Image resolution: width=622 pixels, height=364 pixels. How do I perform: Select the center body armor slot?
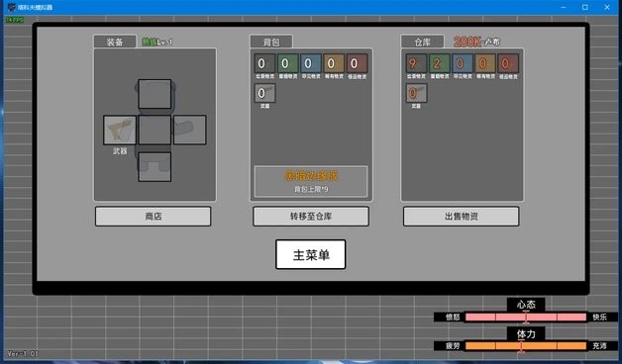coord(155,130)
